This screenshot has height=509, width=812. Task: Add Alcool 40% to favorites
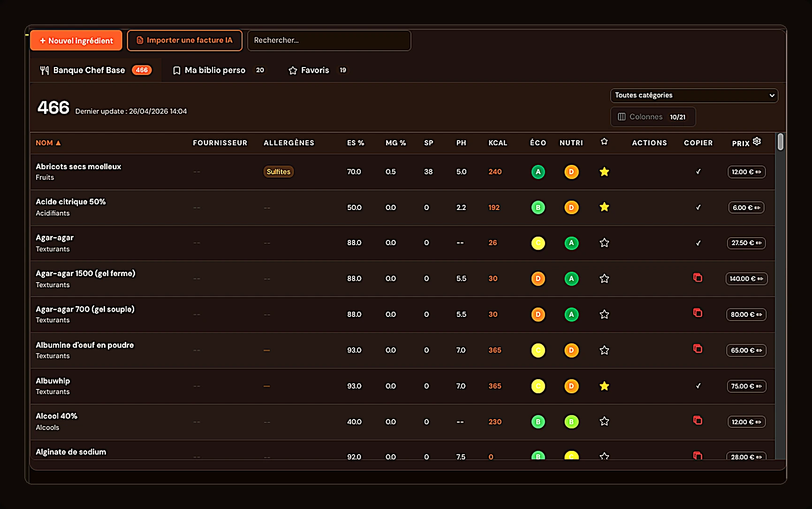click(x=604, y=421)
